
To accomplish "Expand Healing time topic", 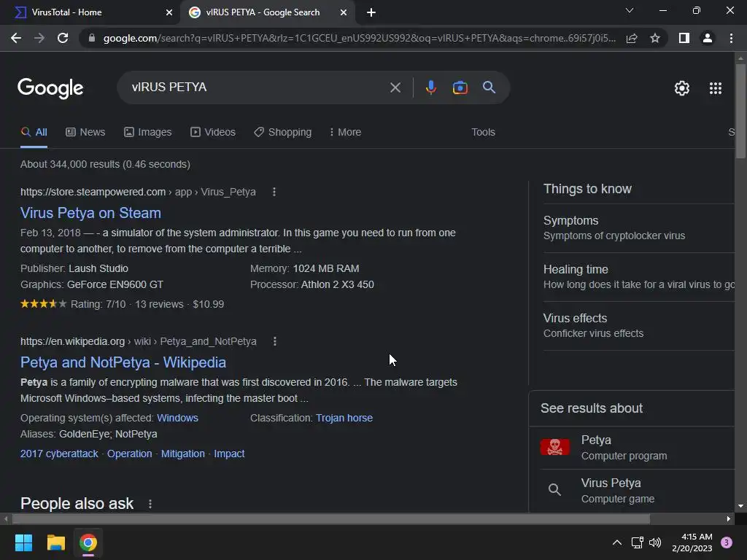I will pyautogui.click(x=638, y=277).
